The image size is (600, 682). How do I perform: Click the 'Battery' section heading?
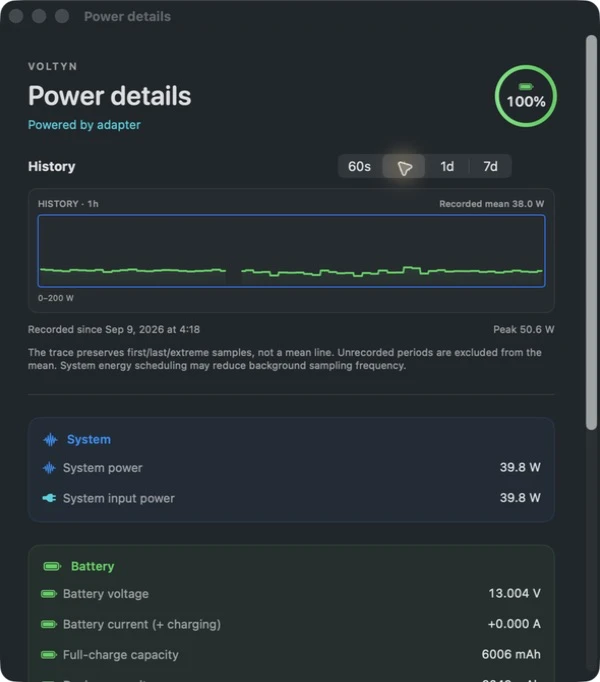(x=93, y=566)
